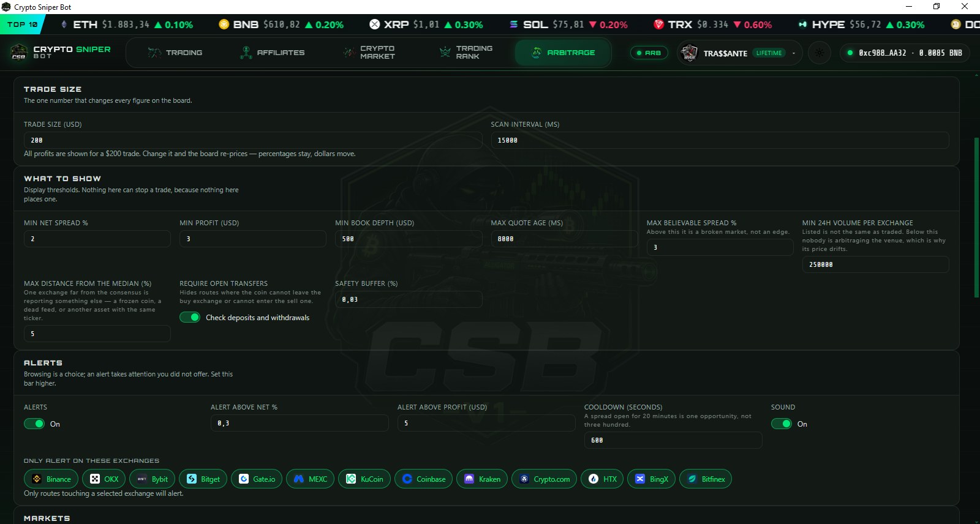Click the Affiliates tab people icon
Viewport: 980px width, 524px height.
[x=246, y=53]
